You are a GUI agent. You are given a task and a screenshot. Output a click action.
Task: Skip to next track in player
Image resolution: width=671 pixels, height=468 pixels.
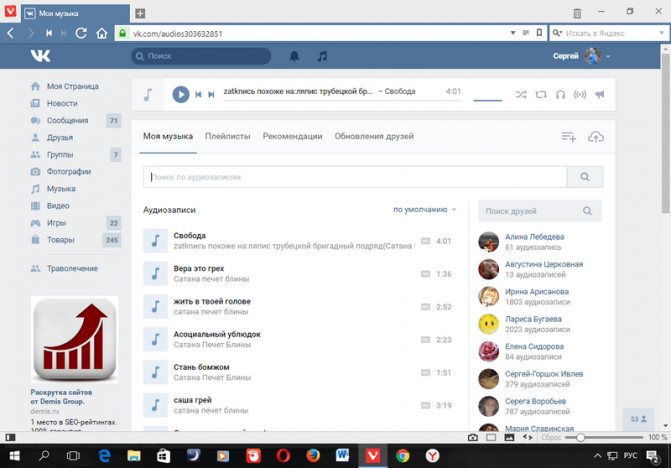[x=211, y=95]
